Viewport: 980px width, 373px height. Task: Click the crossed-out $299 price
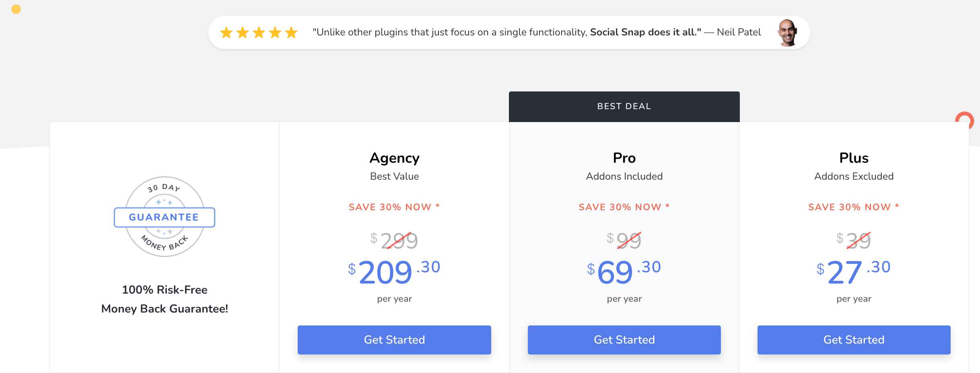[x=394, y=240]
